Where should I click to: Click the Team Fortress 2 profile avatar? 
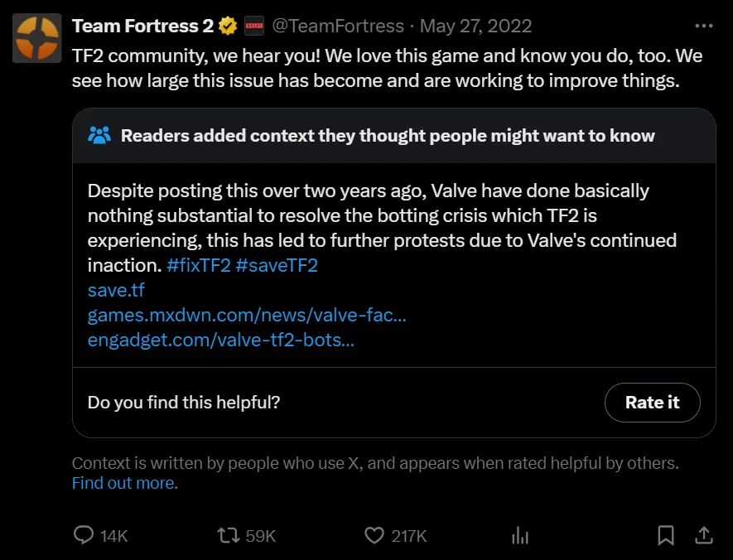[x=36, y=38]
